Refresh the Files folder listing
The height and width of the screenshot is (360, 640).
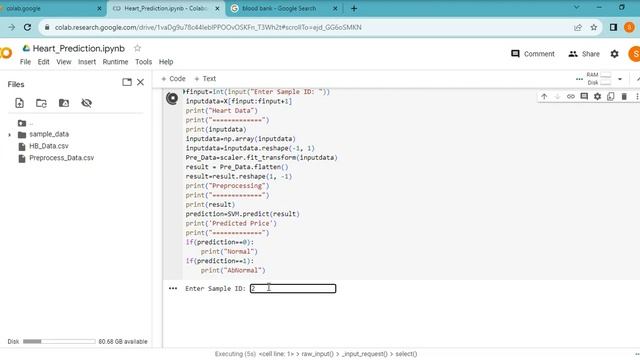pyautogui.click(x=41, y=103)
